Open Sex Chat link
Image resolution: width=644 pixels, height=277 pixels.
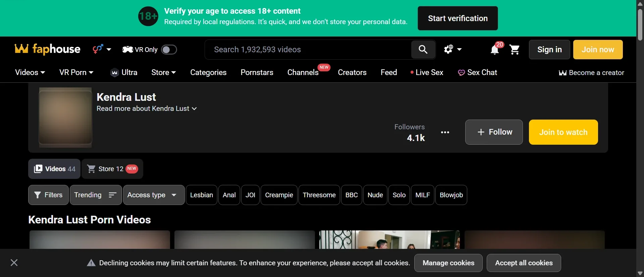pyautogui.click(x=477, y=72)
